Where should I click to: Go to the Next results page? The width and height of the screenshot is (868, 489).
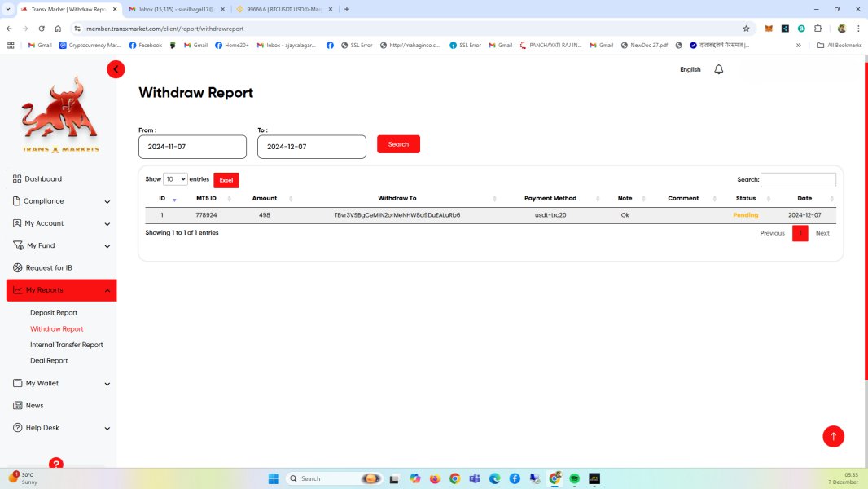tap(822, 233)
